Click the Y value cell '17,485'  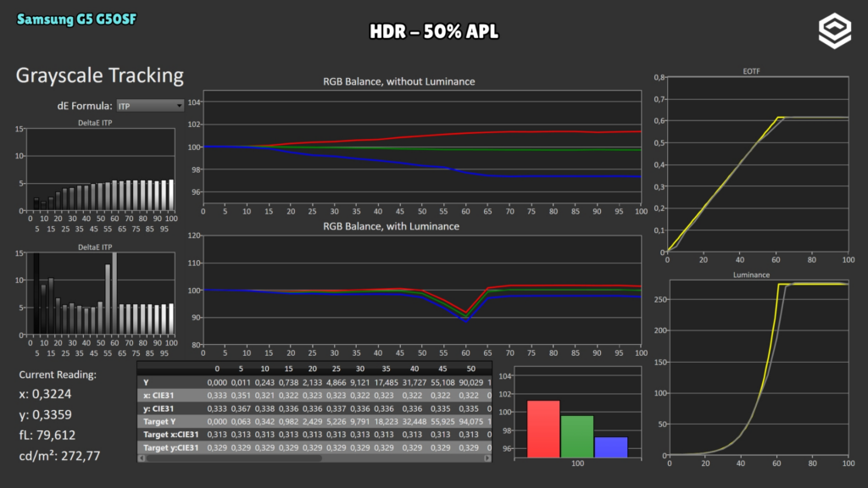click(386, 382)
